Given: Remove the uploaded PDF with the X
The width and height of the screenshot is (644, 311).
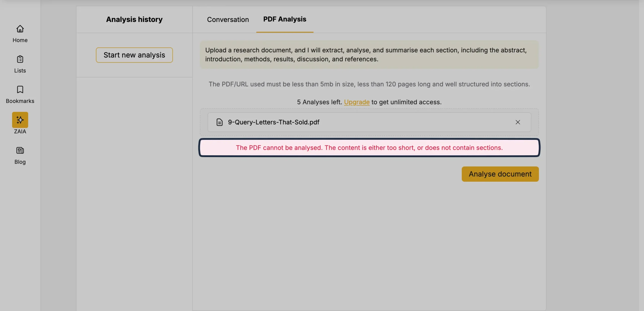Looking at the screenshot, I should pyautogui.click(x=518, y=122).
